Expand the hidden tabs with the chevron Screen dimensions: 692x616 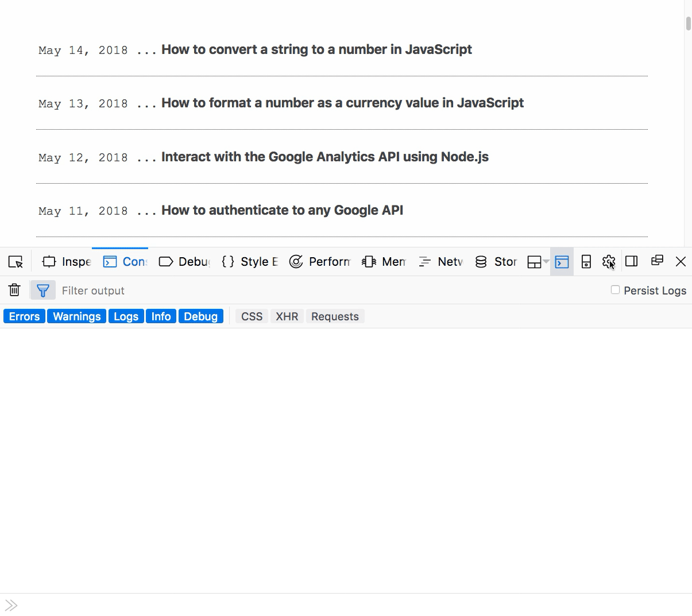click(10, 605)
